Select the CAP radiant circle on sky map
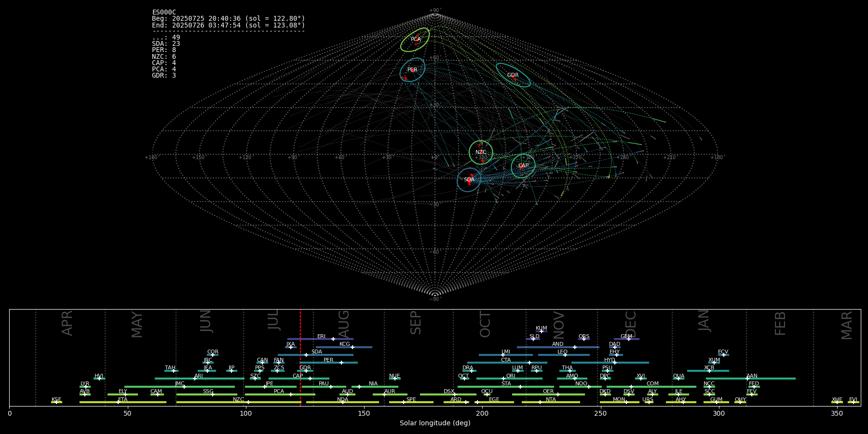868x434 pixels. click(523, 166)
